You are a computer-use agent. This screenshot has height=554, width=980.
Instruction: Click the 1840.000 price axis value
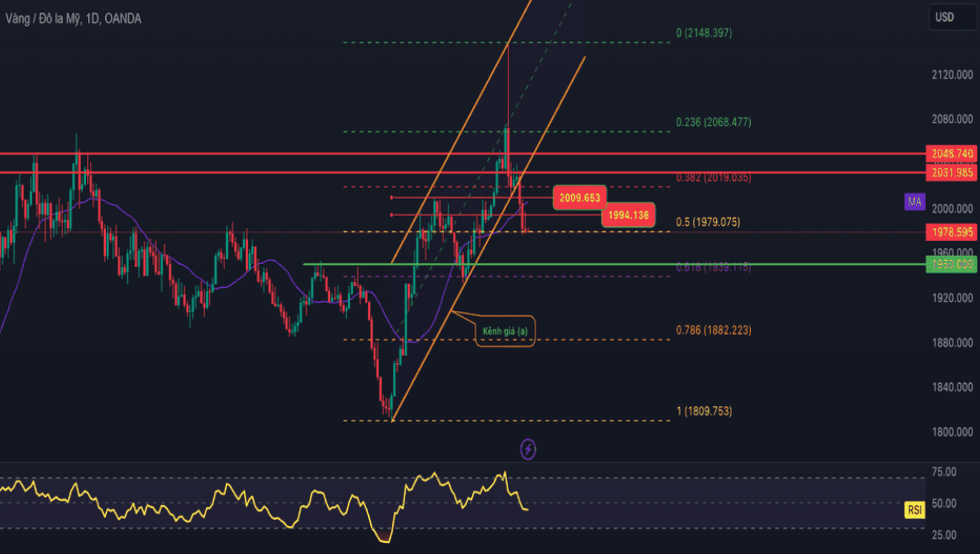click(x=952, y=387)
